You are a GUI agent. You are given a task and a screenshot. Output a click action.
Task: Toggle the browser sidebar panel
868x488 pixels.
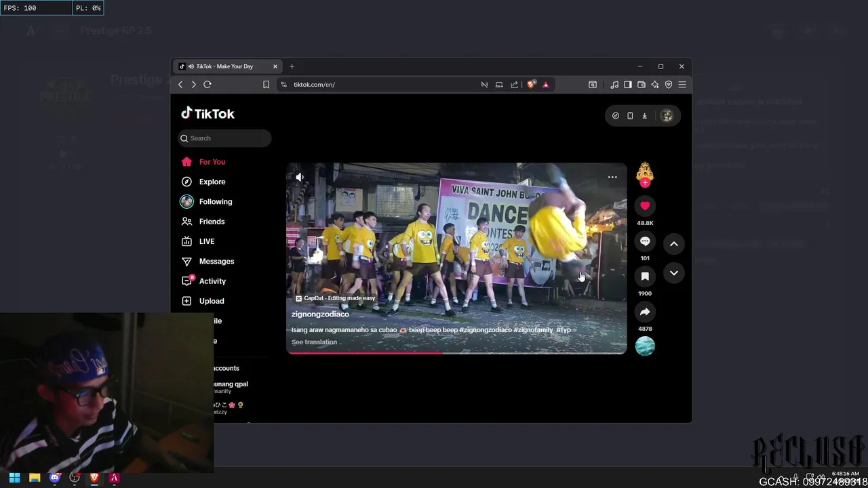coord(628,85)
